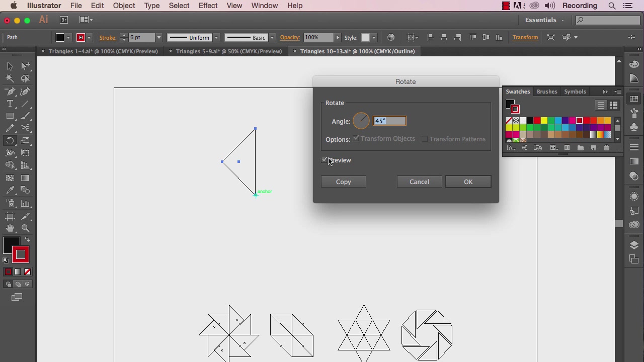Set the color mode to None
The width and height of the screenshot is (644, 362).
coord(28,272)
